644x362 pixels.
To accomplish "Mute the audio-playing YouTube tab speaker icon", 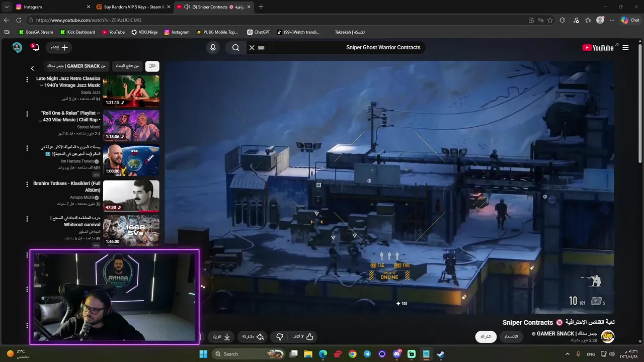I will click(x=187, y=7).
